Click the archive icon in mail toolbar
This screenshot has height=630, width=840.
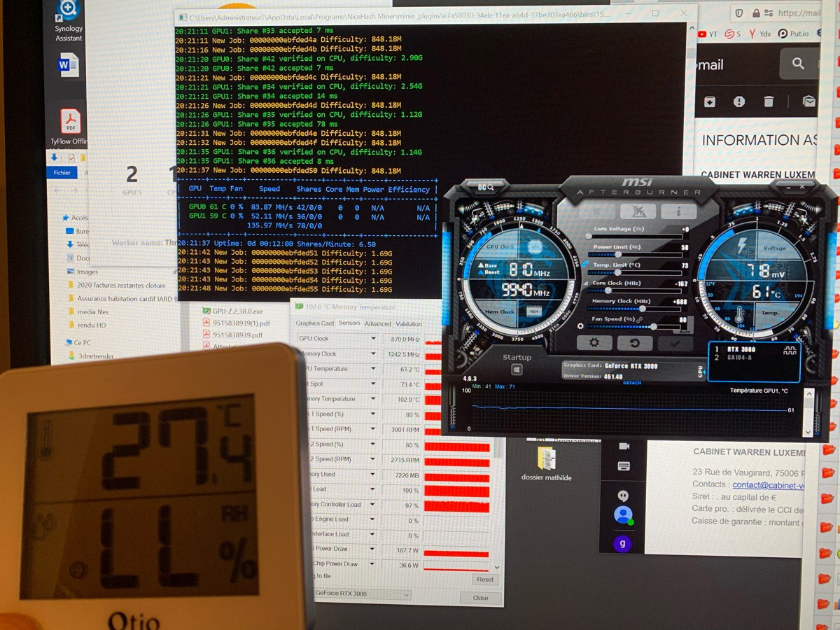[x=710, y=101]
